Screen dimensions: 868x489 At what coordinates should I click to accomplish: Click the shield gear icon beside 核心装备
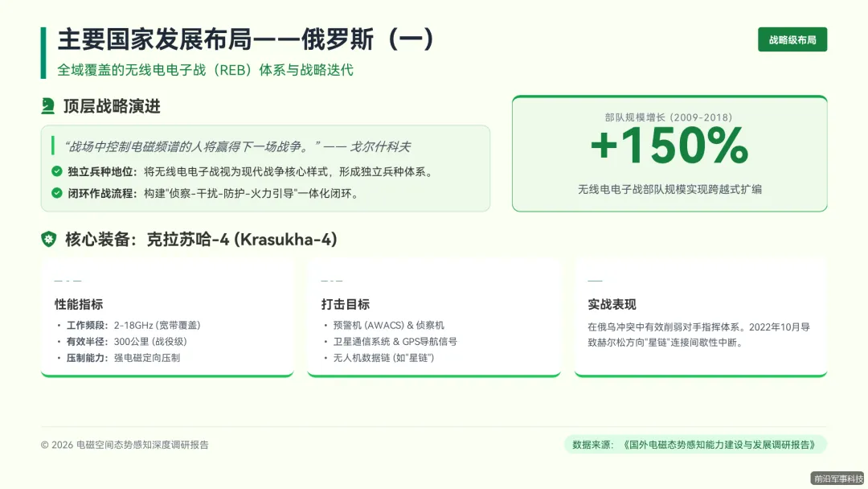tap(49, 239)
